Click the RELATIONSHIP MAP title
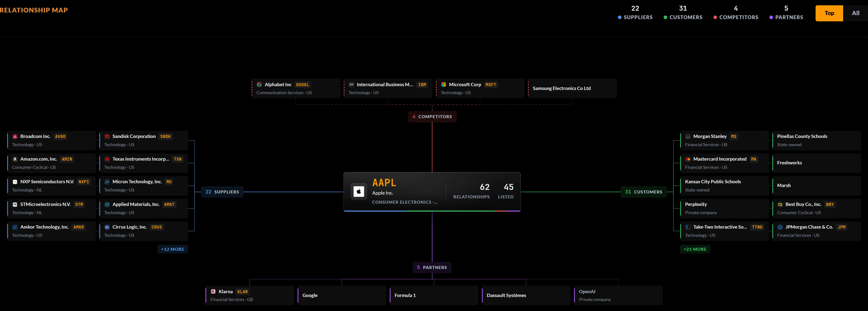Image resolution: width=868 pixels, height=311 pixels. (x=34, y=10)
